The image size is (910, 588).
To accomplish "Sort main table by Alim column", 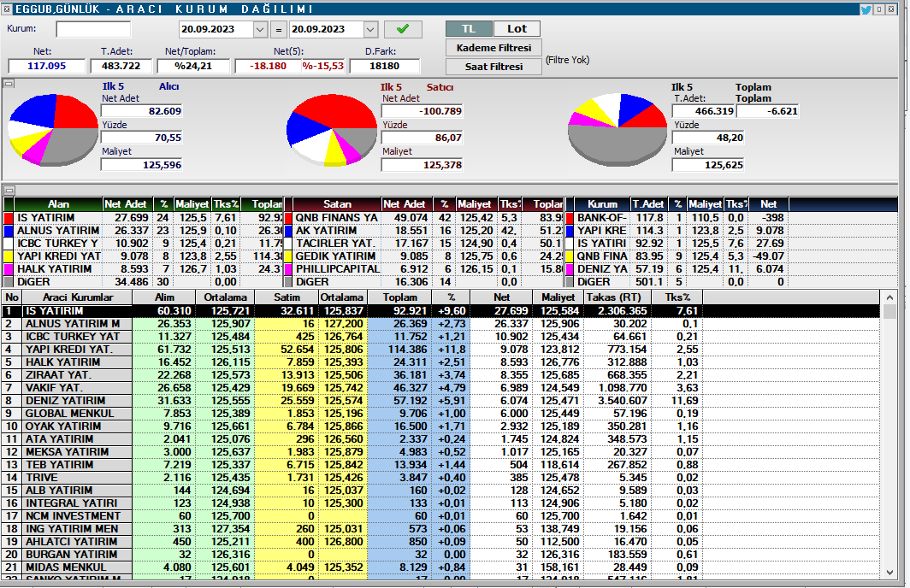I will pos(164,297).
